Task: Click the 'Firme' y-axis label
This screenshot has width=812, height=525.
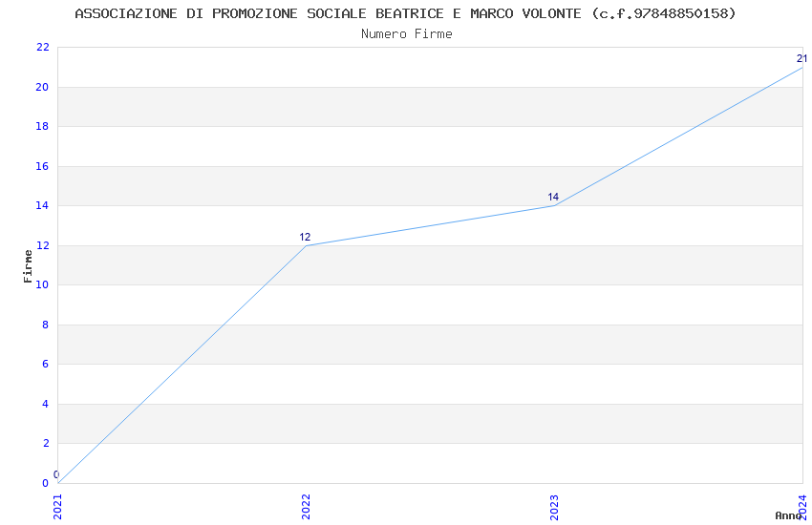Action: (28, 266)
